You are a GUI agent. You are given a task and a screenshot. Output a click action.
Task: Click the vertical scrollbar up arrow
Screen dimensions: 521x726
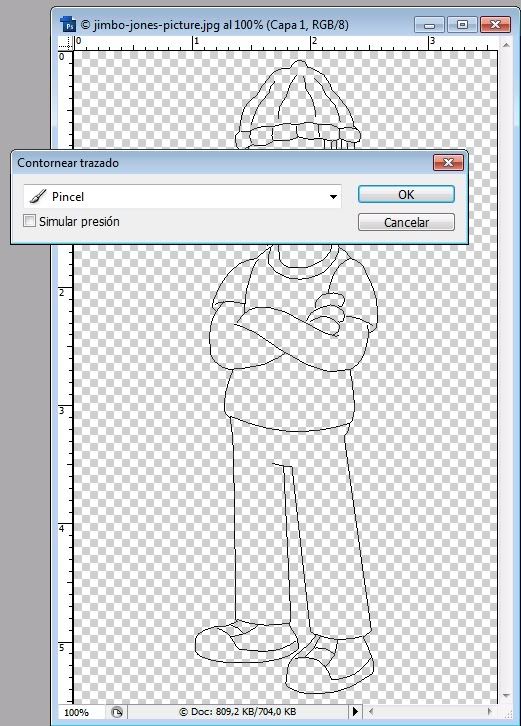(506, 45)
